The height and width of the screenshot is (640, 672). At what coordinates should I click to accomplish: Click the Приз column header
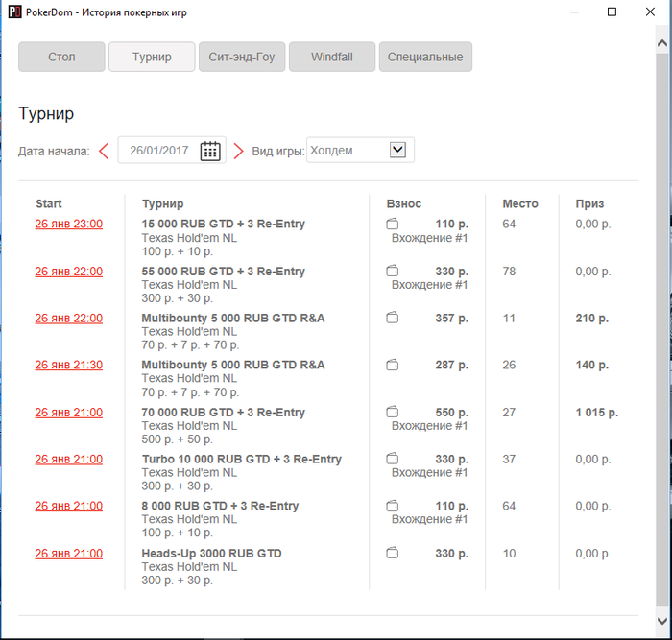pyautogui.click(x=589, y=203)
